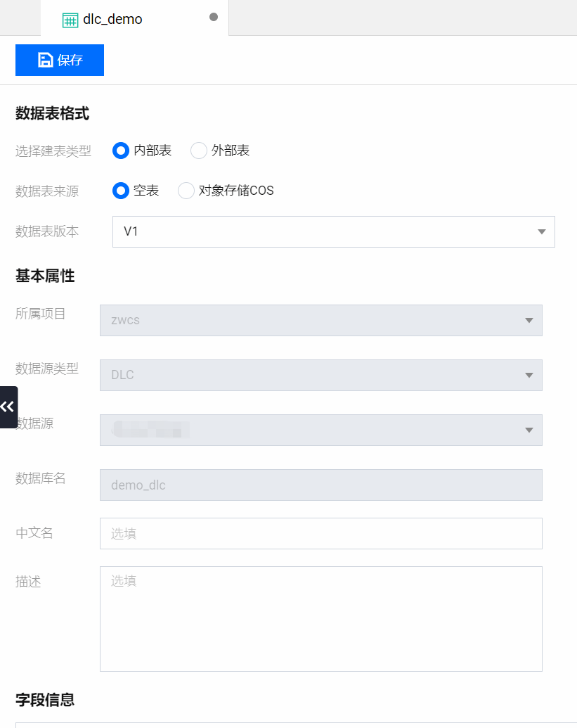Select the 外部表 radio button
The image size is (577, 728).
click(199, 151)
